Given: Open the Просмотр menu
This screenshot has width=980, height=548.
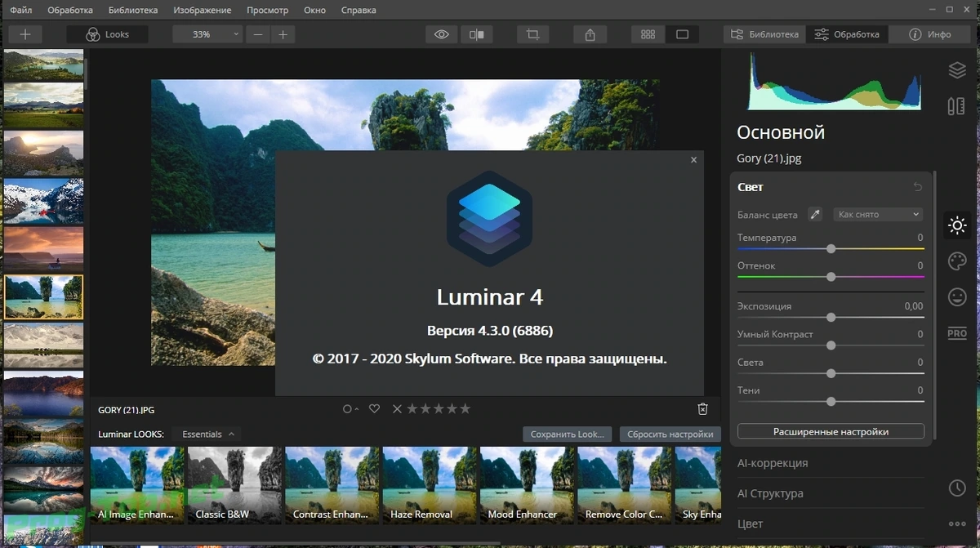Looking at the screenshot, I should (x=268, y=11).
